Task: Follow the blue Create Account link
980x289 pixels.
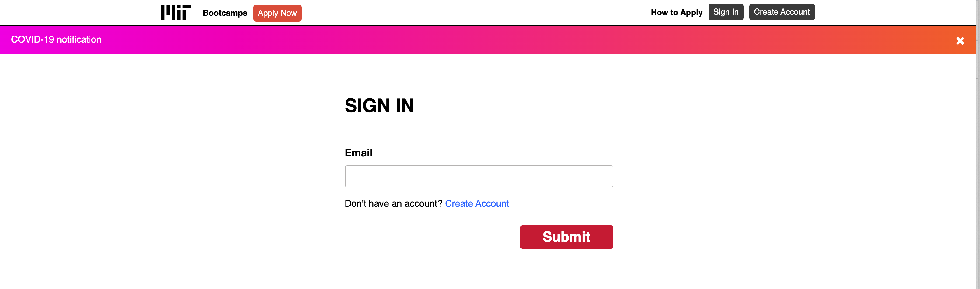Action: coord(477,203)
